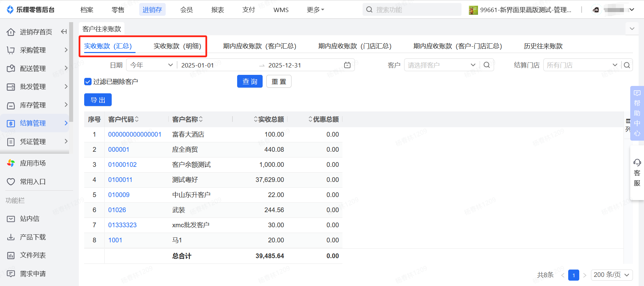Click the store thumbnail image
The image size is (644, 286).
[473, 10]
